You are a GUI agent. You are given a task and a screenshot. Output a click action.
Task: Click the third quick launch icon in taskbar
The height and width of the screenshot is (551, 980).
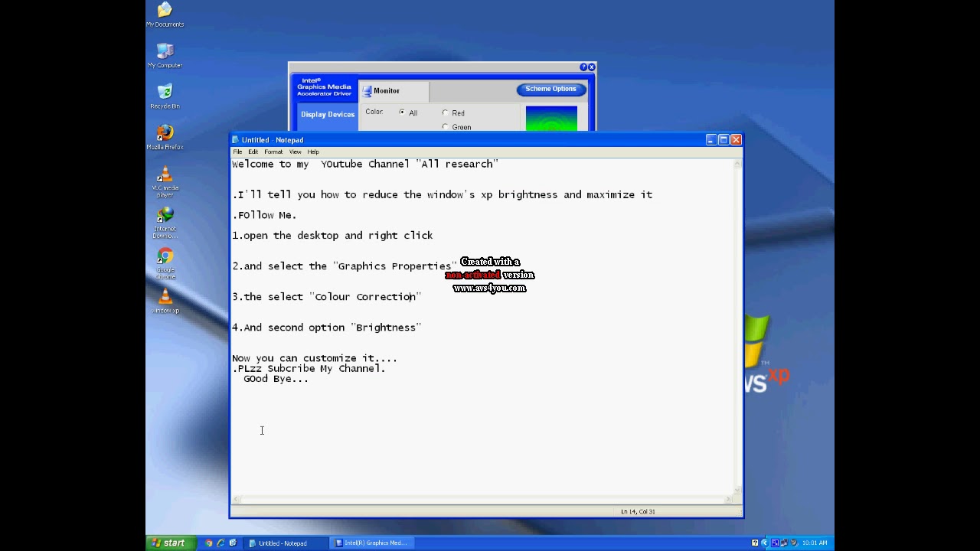(x=233, y=543)
